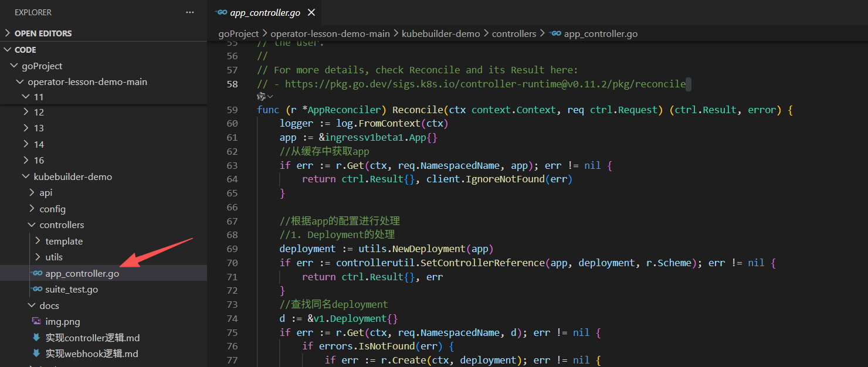Expand the template folder under controllers

tap(38, 241)
